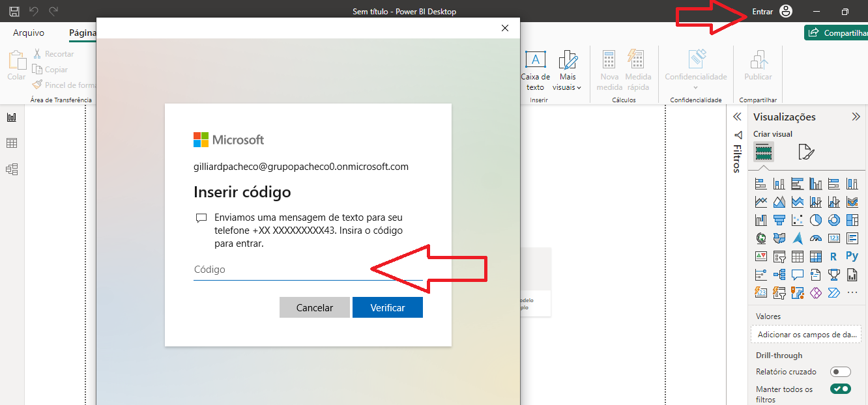Click the user account avatar icon

(786, 11)
